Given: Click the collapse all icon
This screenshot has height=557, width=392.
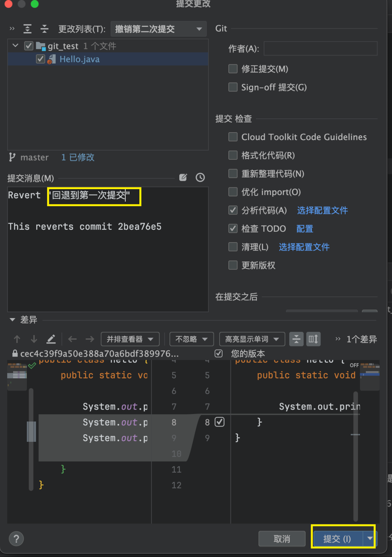Looking at the screenshot, I should (44, 29).
